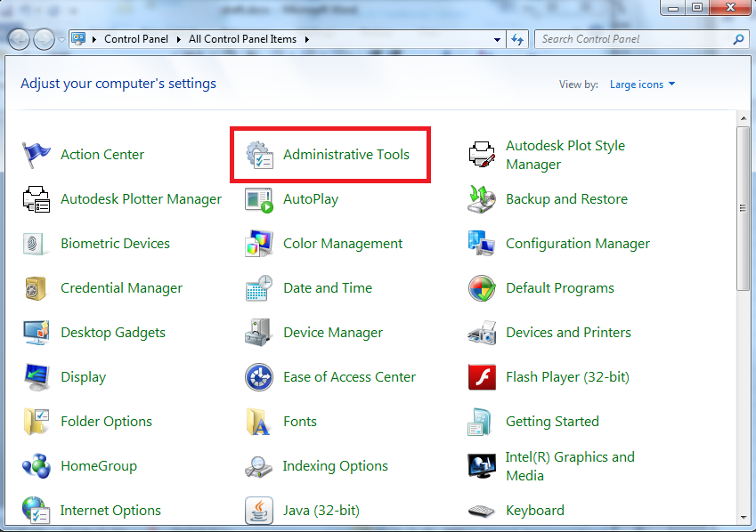Open the View by Large icons dropdown

point(642,85)
